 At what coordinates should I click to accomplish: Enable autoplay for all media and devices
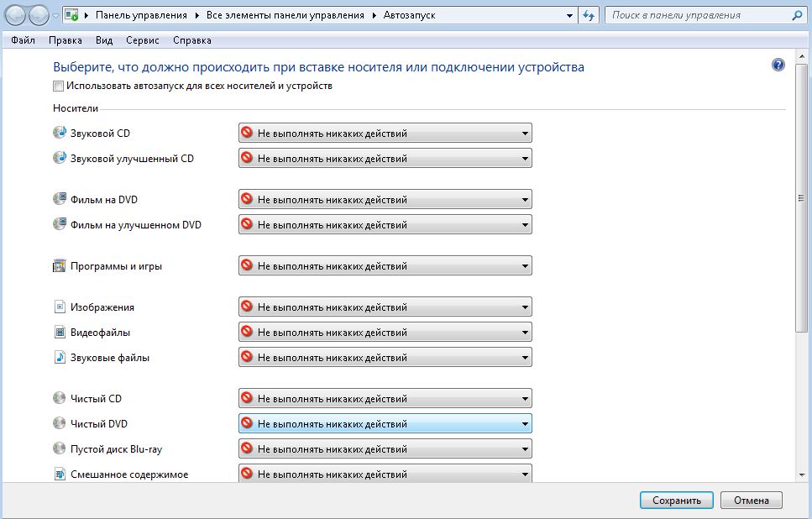tap(58, 86)
